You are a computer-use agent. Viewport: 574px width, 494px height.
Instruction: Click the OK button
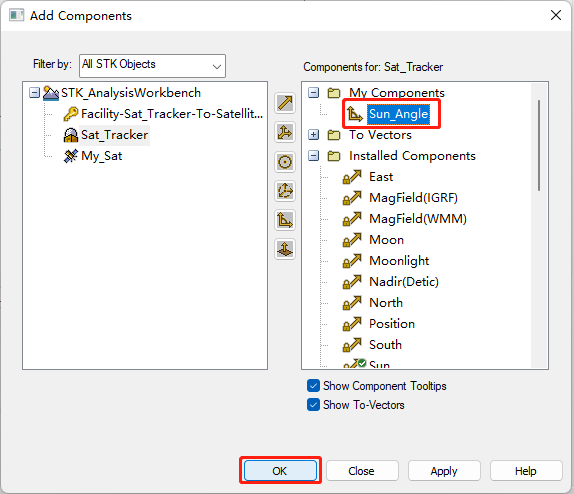[280, 471]
